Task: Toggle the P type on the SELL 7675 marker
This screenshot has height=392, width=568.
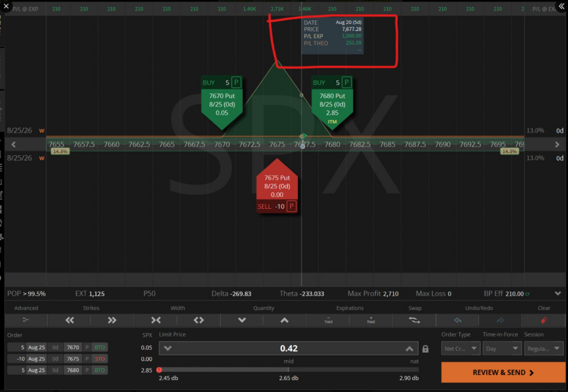Action: click(x=291, y=206)
